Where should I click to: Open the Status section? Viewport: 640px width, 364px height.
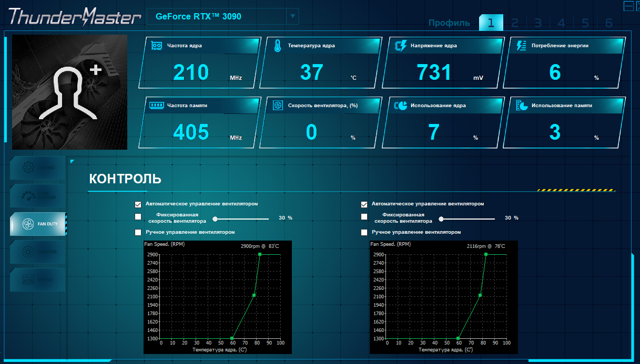(38, 280)
